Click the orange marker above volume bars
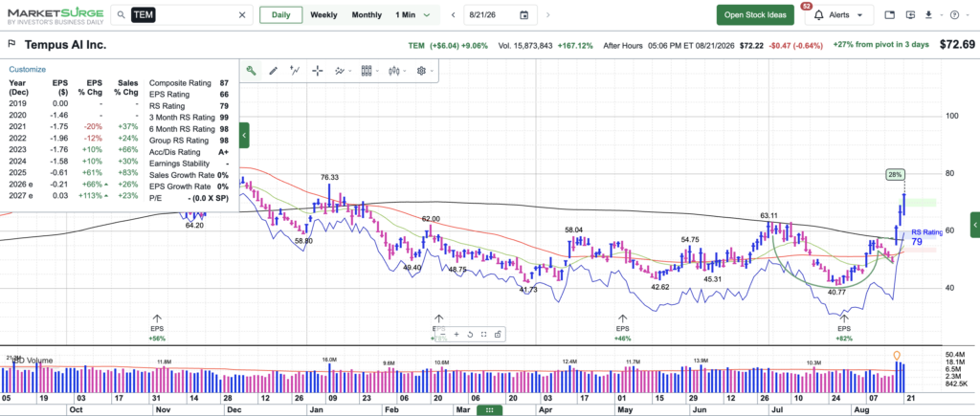This screenshot has width=980, height=416. click(x=897, y=356)
